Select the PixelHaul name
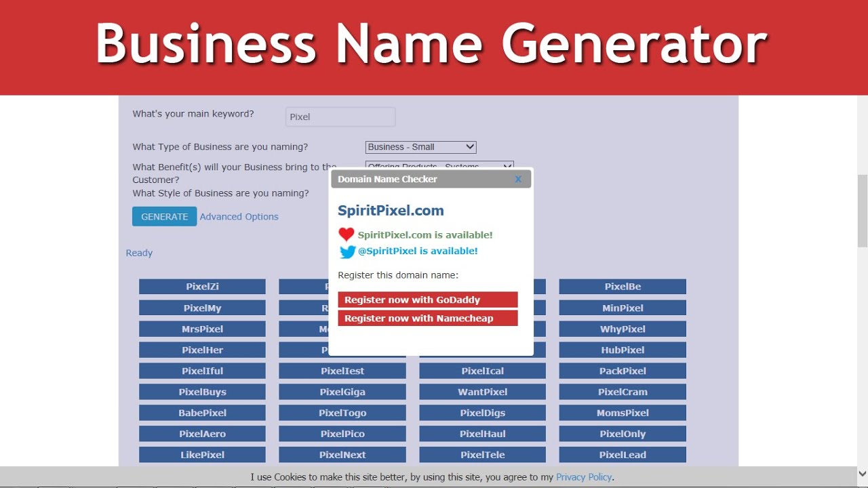Image resolution: width=868 pixels, height=488 pixels. pos(482,434)
